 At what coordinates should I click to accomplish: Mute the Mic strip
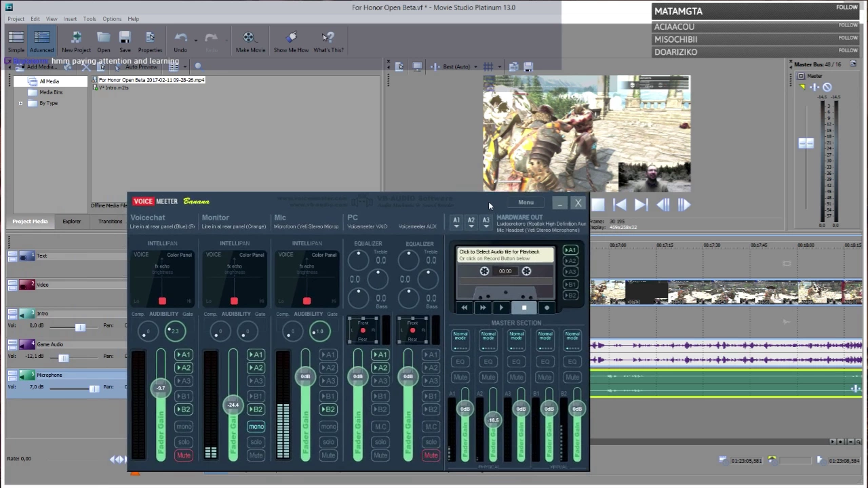(328, 455)
